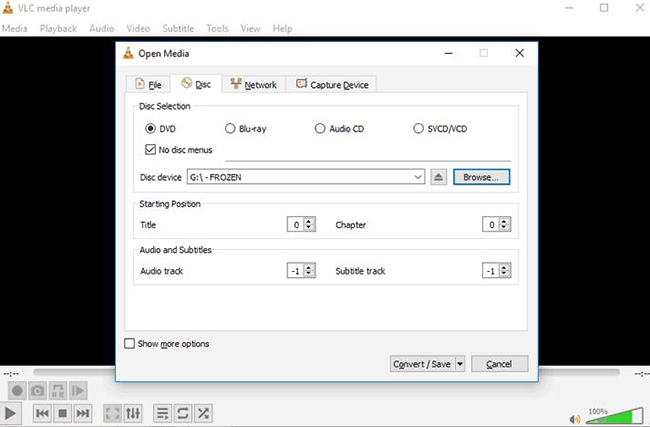
Task: Go to previous media with the skip-back button
Action: tap(42, 413)
